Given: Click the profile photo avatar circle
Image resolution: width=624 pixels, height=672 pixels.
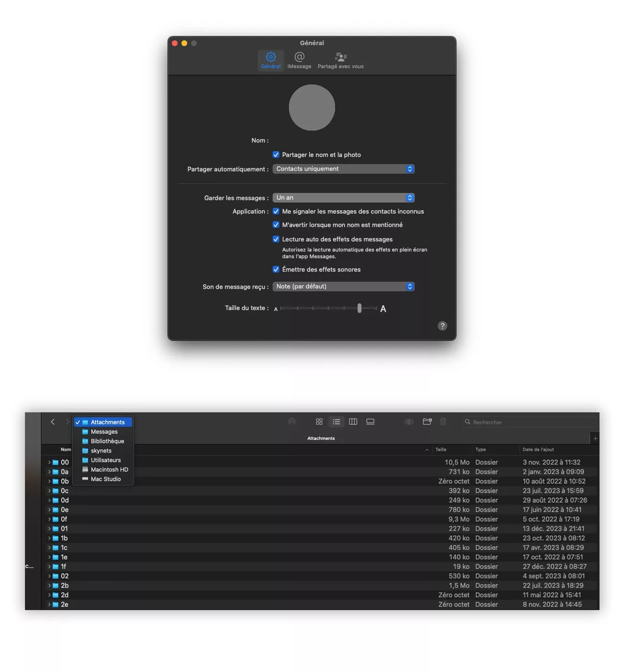Looking at the screenshot, I should (x=312, y=108).
